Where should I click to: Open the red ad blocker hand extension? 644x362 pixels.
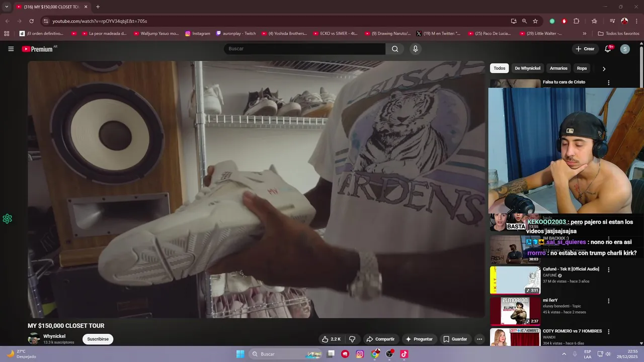[564, 21]
